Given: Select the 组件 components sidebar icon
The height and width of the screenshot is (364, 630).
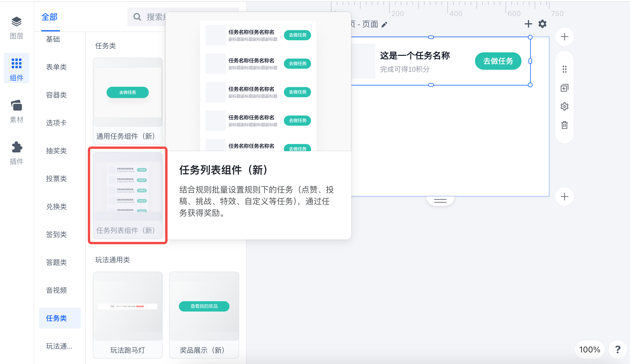Looking at the screenshot, I should click(17, 68).
